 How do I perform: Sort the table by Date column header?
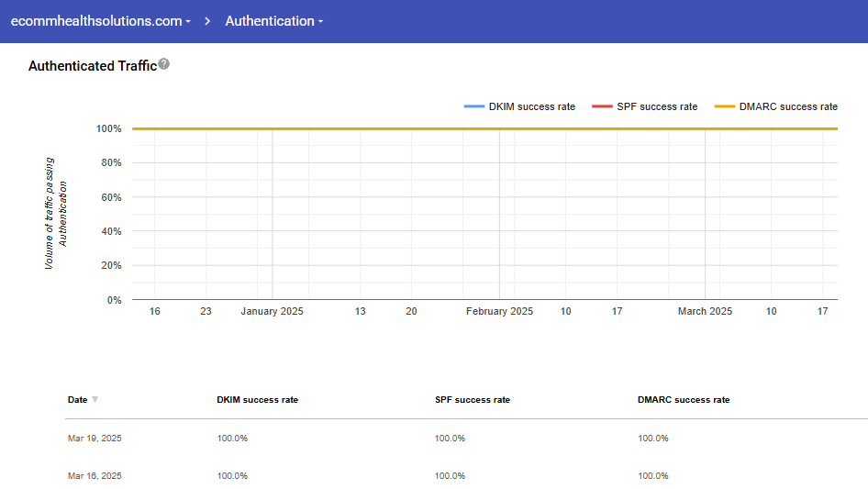click(x=78, y=400)
